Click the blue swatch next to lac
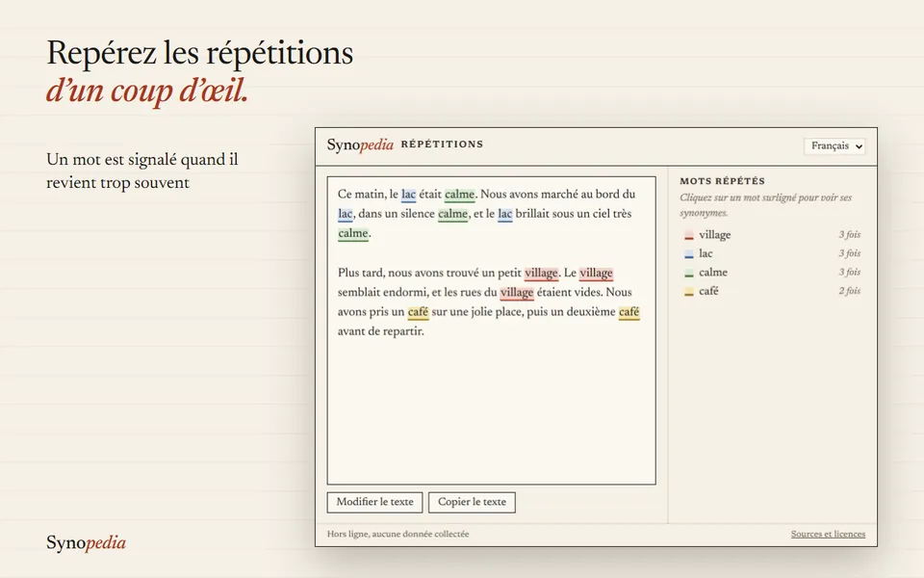924x578 pixels. (x=688, y=254)
